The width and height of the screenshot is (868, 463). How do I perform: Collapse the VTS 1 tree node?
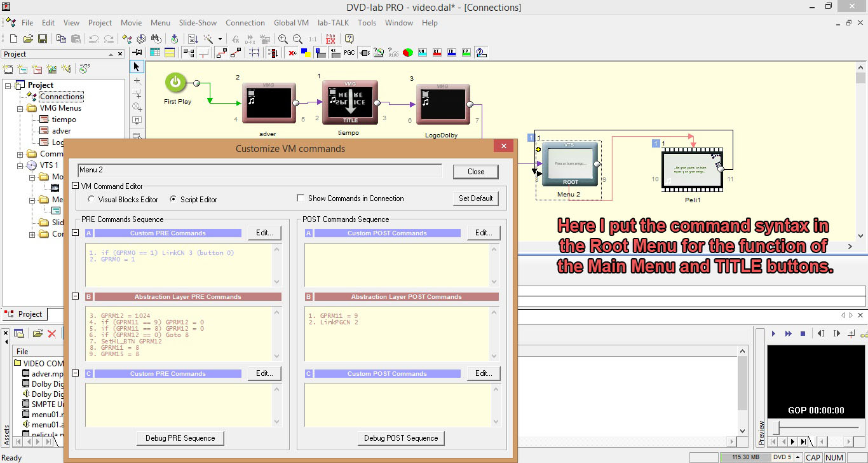[20, 165]
